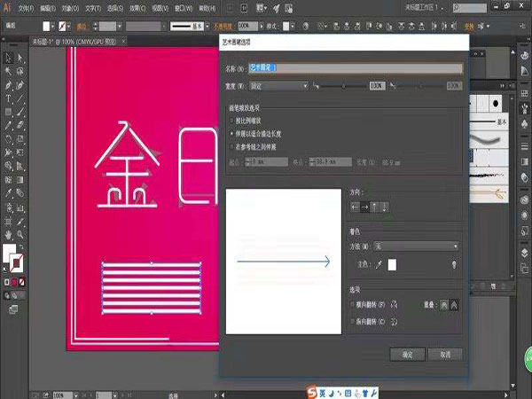Enable 纵向翻转 (C) checkbox

pyautogui.click(x=353, y=321)
